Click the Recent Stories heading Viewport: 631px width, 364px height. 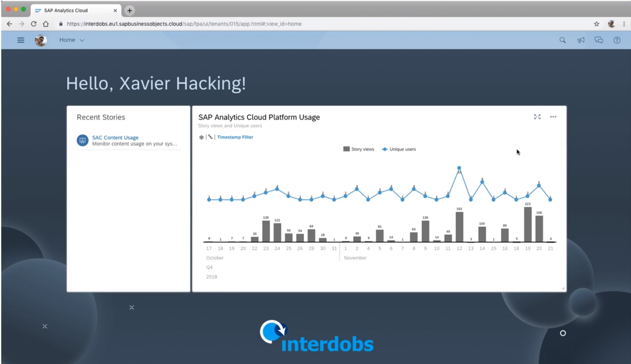click(x=101, y=117)
